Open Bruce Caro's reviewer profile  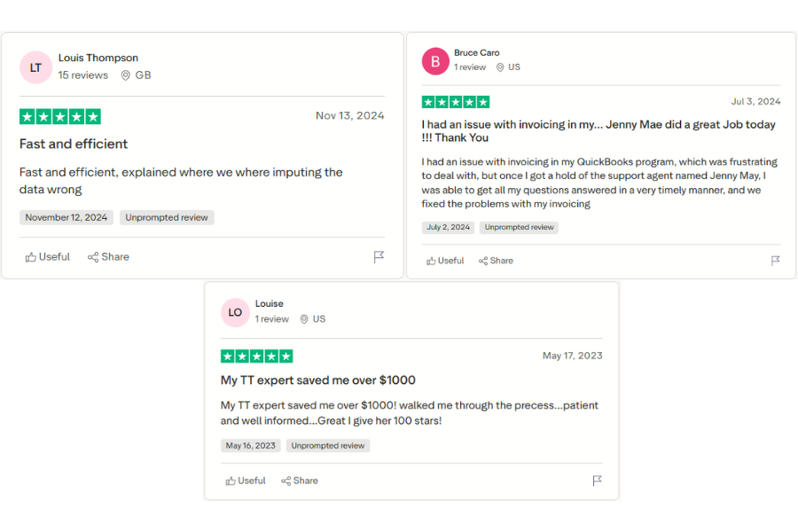(x=475, y=51)
